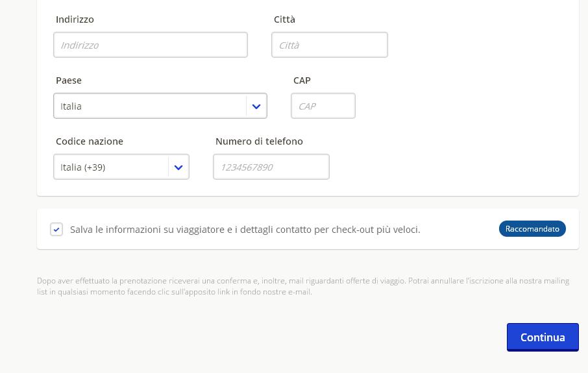Click the 'Salva le informazioni su viaggiatore' label

click(x=245, y=230)
